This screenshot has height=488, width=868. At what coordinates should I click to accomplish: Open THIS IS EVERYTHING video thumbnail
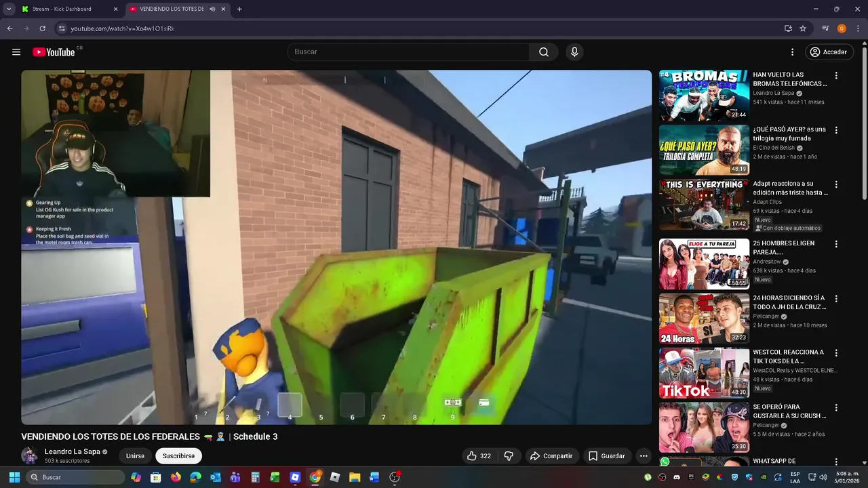[704, 205]
